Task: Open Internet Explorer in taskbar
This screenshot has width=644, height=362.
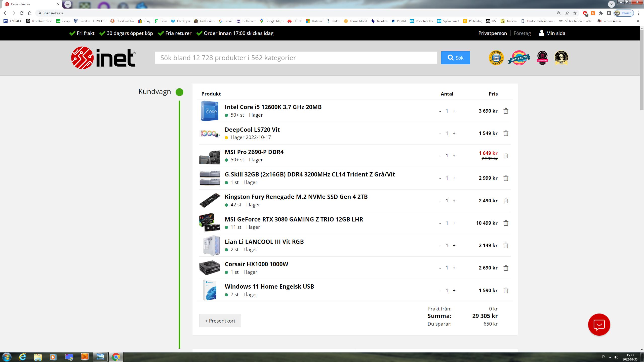Action: point(22,357)
